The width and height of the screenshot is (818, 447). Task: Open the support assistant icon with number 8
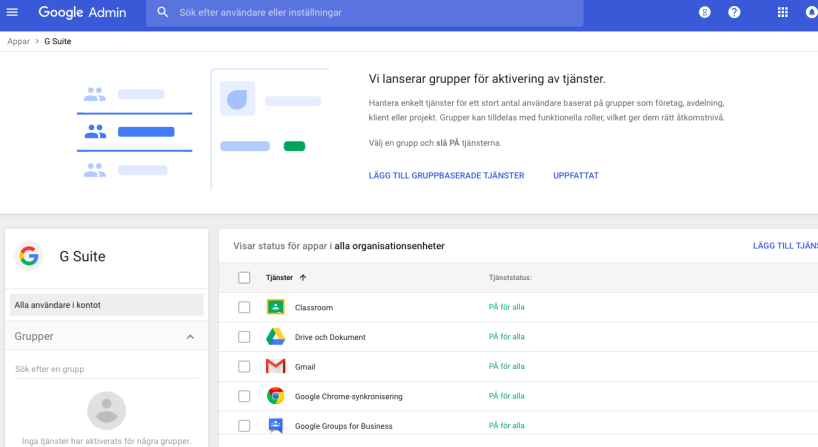click(704, 12)
